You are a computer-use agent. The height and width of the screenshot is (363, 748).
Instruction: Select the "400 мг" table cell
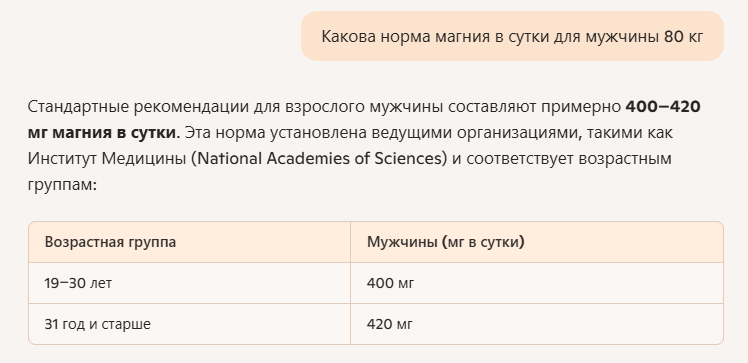(537, 283)
